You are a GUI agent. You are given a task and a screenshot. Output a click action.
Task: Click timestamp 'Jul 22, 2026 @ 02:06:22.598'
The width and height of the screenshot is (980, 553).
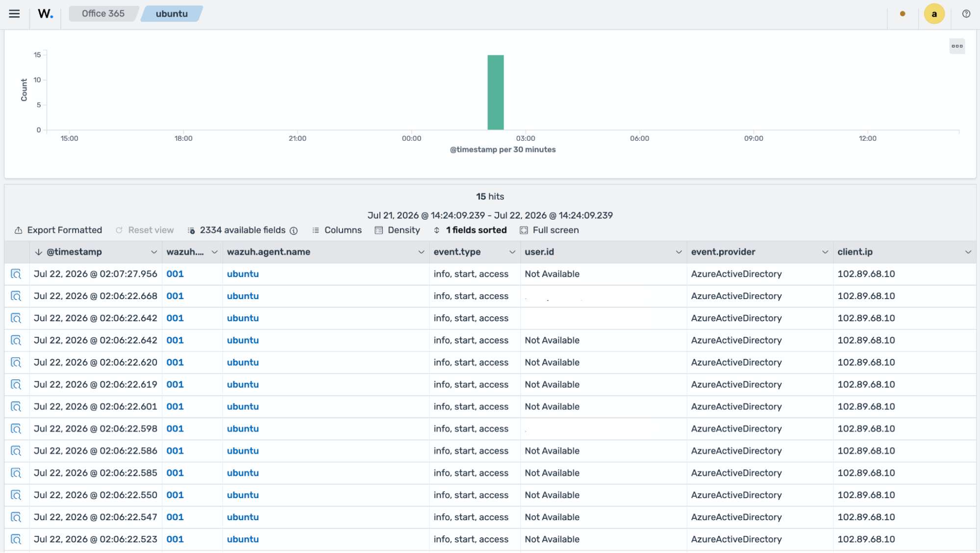pyautogui.click(x=96, y=428)
